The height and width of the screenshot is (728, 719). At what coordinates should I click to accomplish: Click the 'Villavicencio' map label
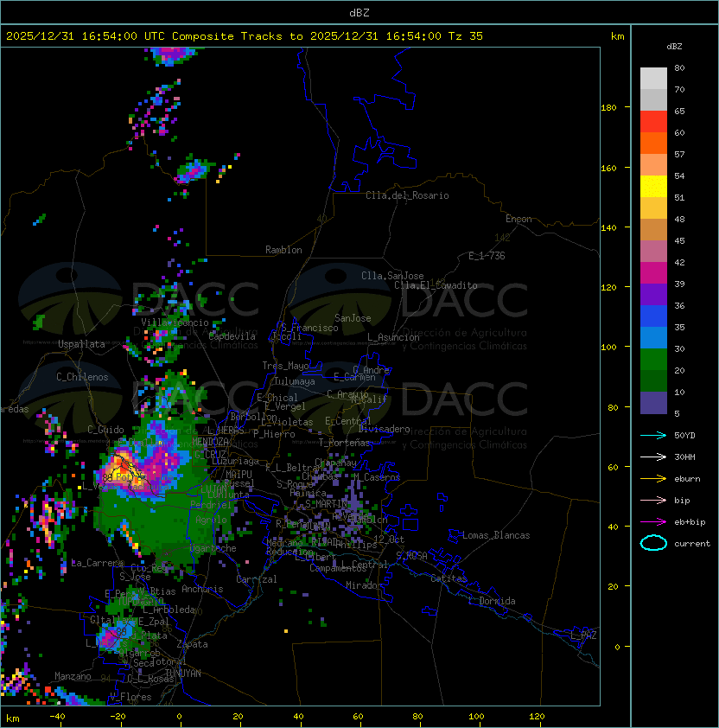(x=175, y=322)
